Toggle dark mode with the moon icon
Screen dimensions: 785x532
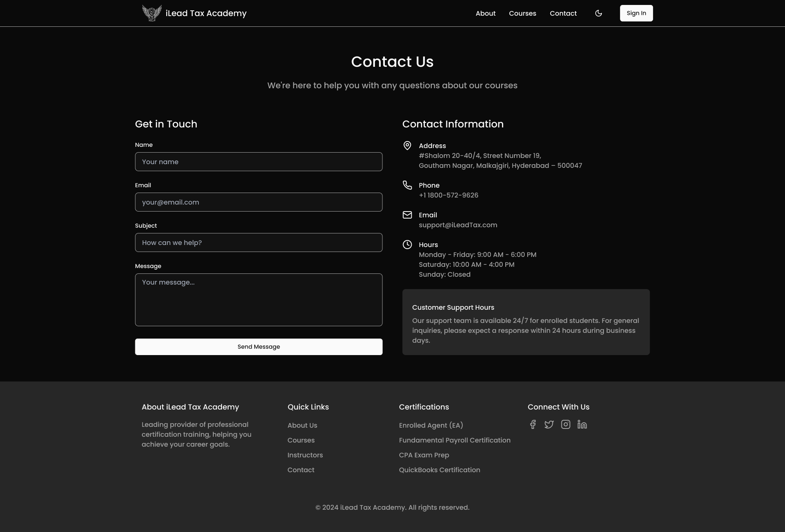click(599, 13)
